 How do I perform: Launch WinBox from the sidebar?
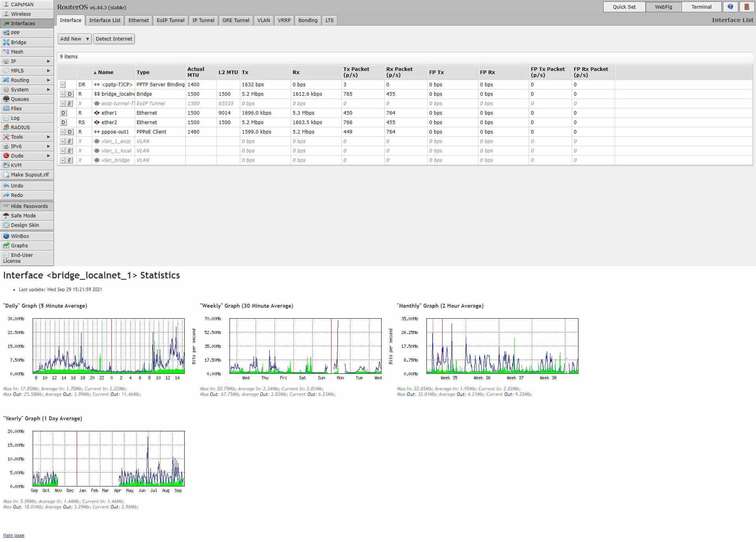[20, 236]
